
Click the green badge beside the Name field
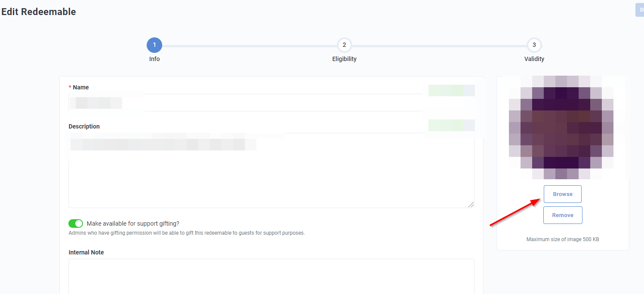[x=451, y=90]
